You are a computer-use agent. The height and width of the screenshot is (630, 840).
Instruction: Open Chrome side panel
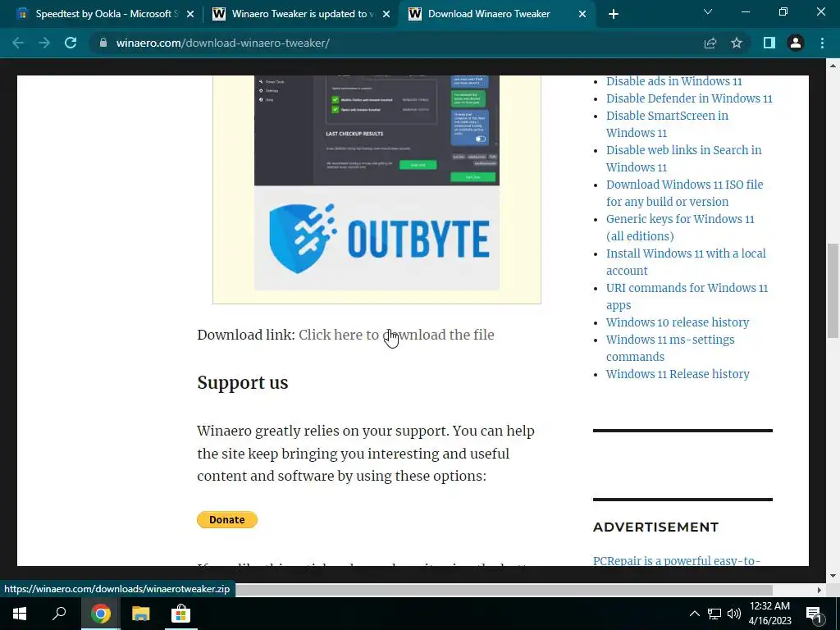pyautogui.click(x=769, y=43)
